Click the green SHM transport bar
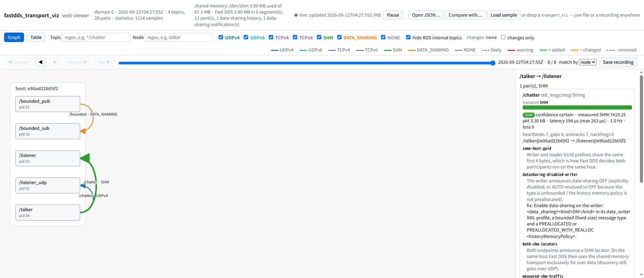Screen dimensions: 644x278 tap(577, 107)
